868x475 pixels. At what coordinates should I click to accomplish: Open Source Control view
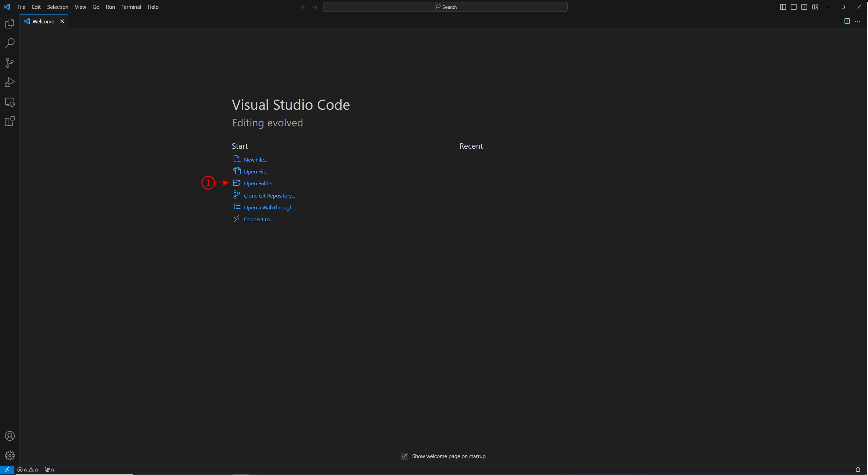click(x=10, y=63)
